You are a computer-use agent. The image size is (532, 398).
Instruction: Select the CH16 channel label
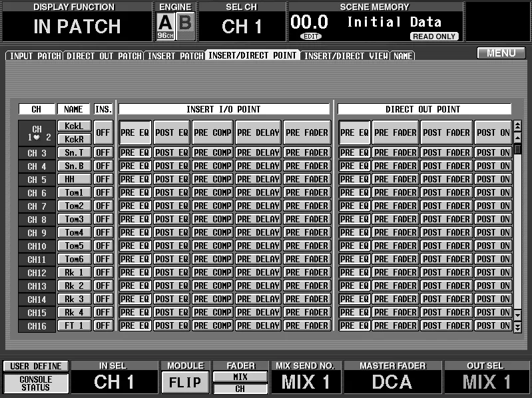[x=37, y=326]
